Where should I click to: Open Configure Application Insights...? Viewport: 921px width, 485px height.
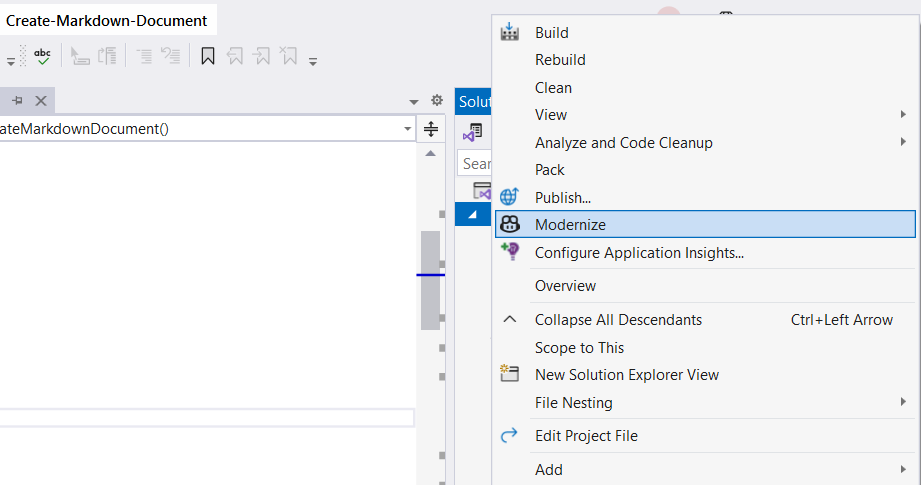tap(705, 252)
